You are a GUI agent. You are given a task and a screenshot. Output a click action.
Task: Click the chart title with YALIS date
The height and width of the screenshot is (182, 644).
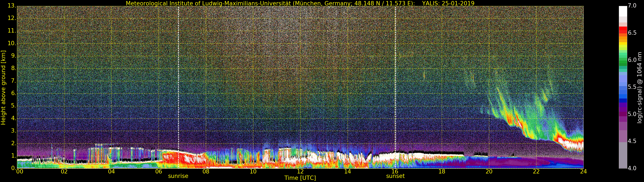300,3
